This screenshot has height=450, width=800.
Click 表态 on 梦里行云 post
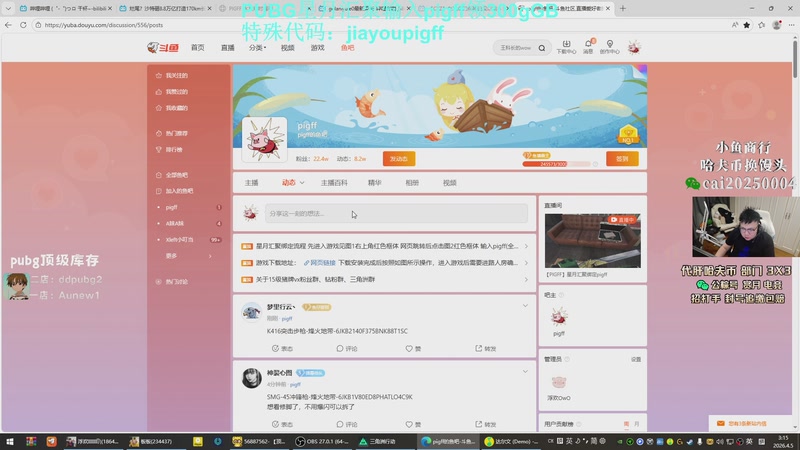283,348
